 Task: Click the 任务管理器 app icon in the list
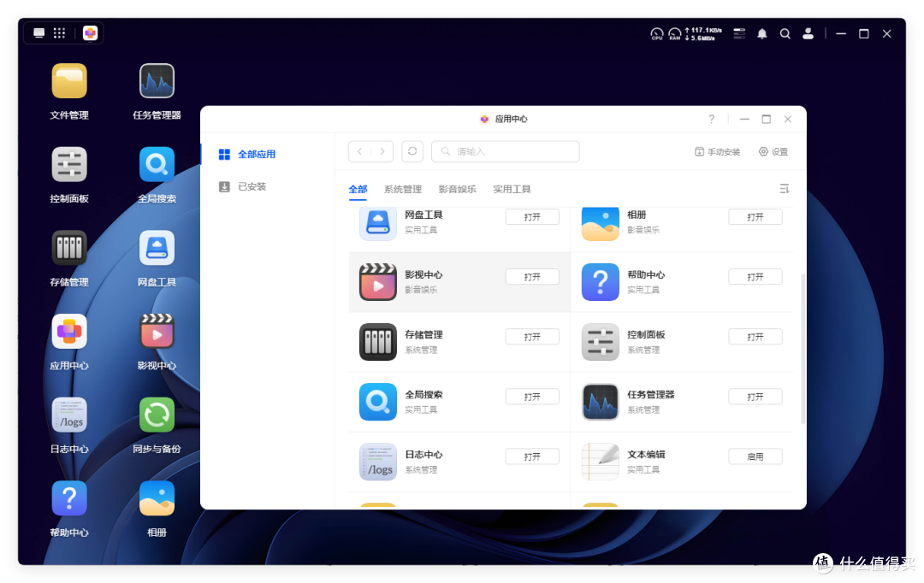(600, 402)
